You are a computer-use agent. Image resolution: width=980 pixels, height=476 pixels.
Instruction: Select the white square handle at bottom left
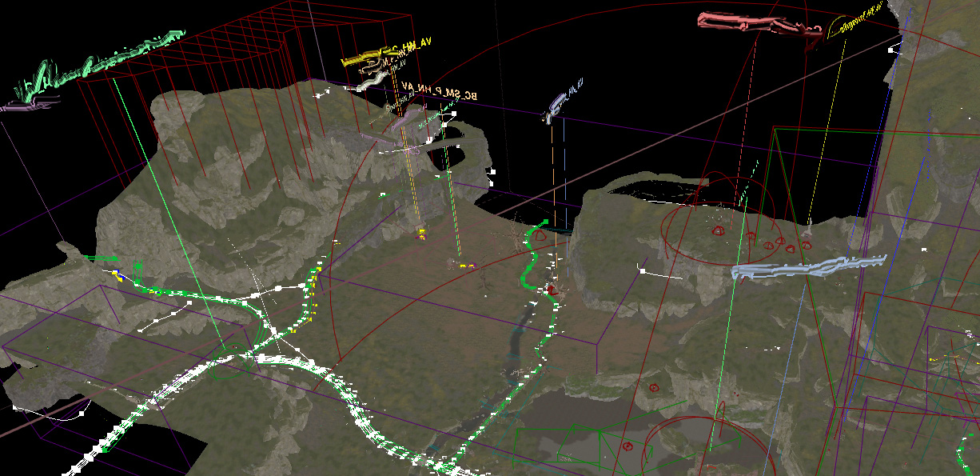(81, 414)
